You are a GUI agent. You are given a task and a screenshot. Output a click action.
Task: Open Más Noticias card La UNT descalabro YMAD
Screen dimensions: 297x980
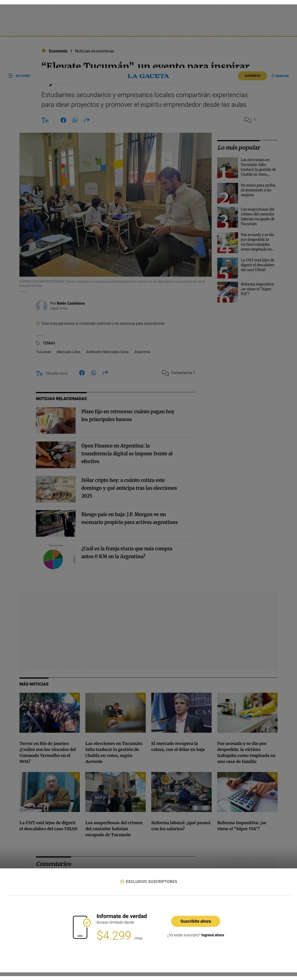click(48, 826)
